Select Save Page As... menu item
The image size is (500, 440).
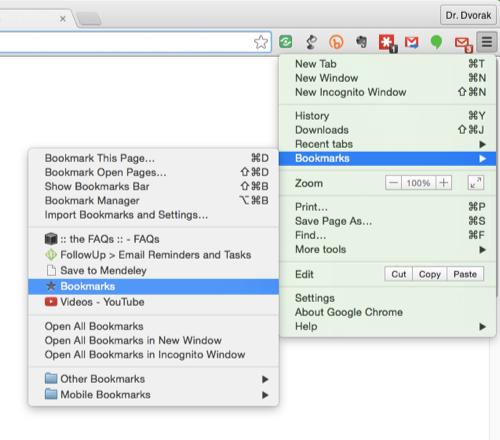[x=387, y=221]
